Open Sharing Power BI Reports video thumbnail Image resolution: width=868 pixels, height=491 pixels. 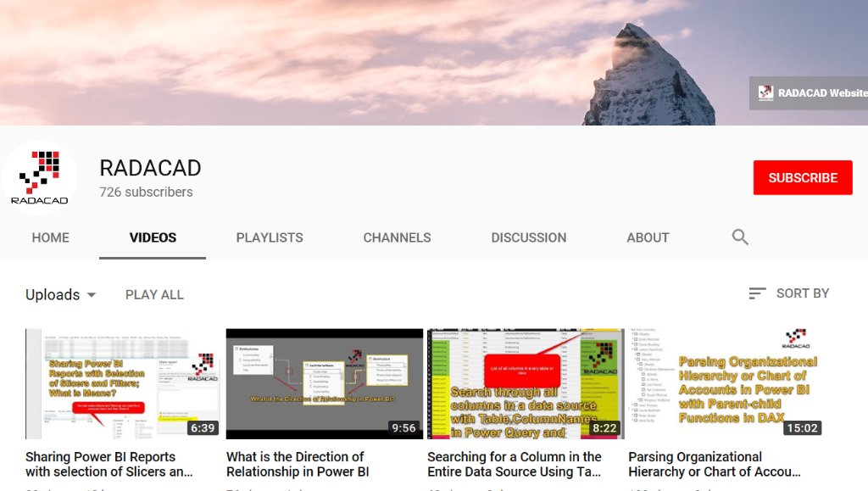point(122,383)
